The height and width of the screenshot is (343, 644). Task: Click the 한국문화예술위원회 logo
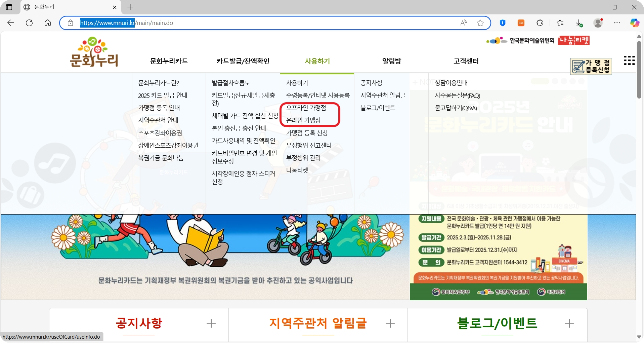point(520,40)
